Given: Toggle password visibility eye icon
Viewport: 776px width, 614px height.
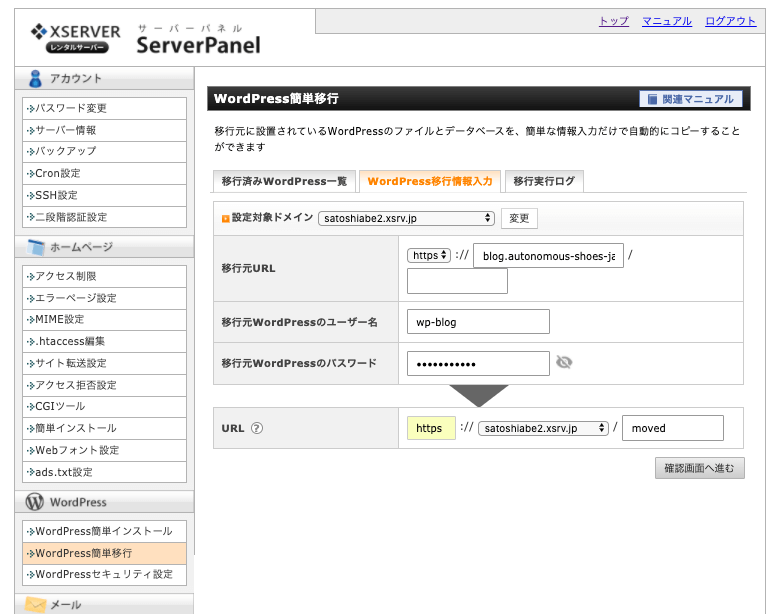Looking at the screenshot, I should (x=564, y=363).
